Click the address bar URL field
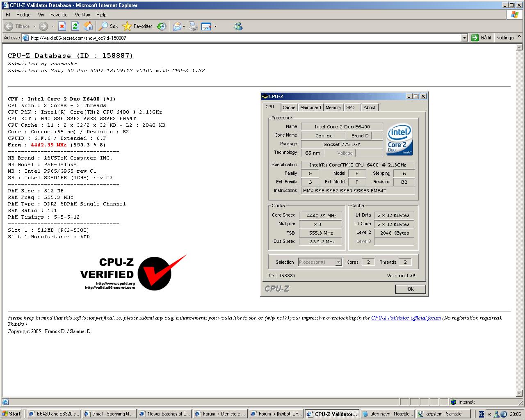This screenshot has height=420, width=525. click(x=245, y=38)
